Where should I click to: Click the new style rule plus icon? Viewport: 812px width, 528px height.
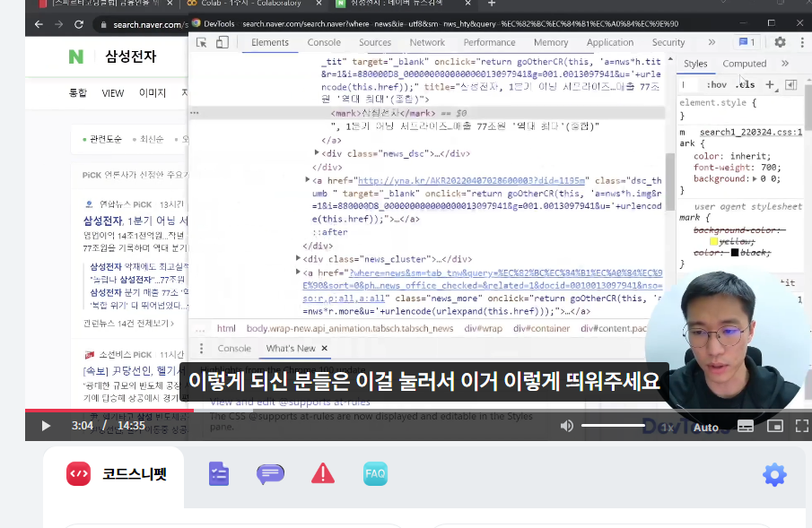(770, 84)
